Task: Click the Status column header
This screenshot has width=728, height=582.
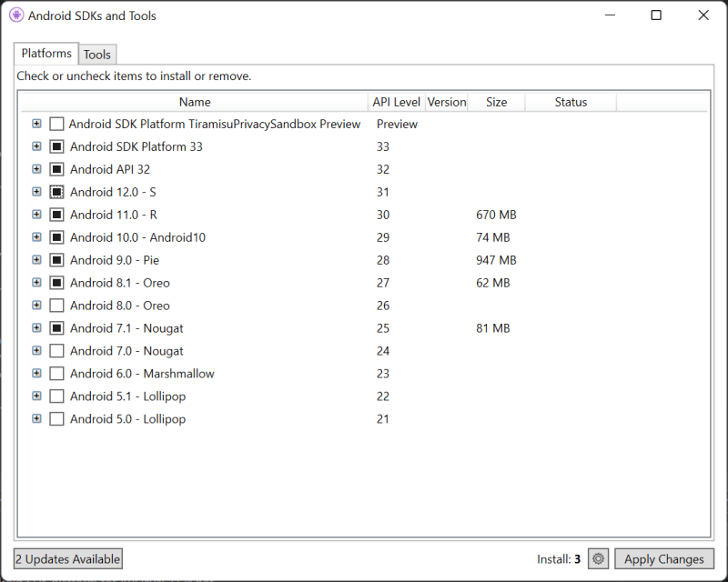Action: [x=571, y=102]
